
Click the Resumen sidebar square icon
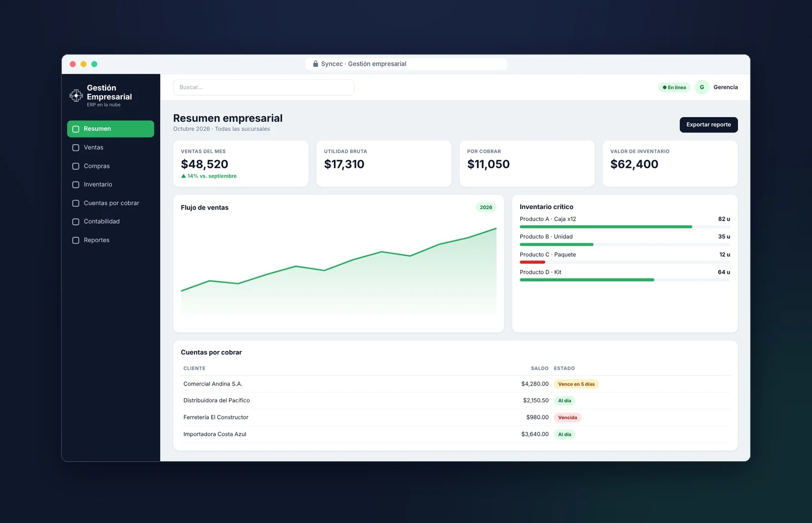click(x=76, y=129)
